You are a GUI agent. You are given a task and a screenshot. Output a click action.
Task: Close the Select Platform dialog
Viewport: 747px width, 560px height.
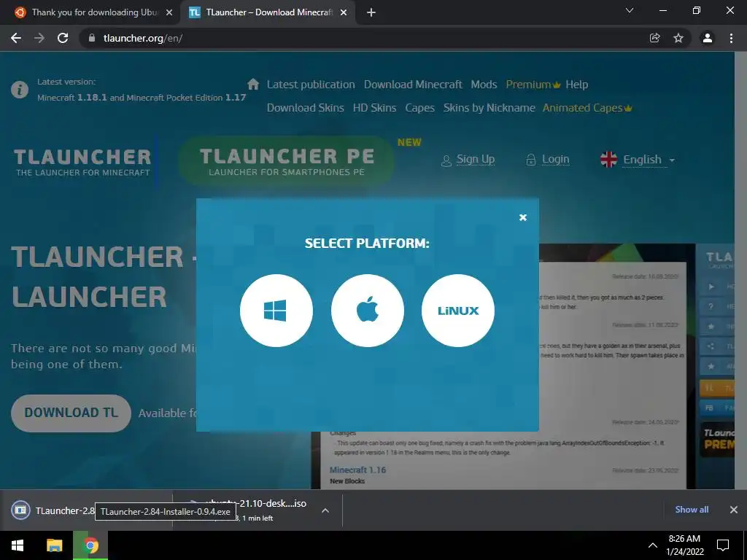(522, 217)
